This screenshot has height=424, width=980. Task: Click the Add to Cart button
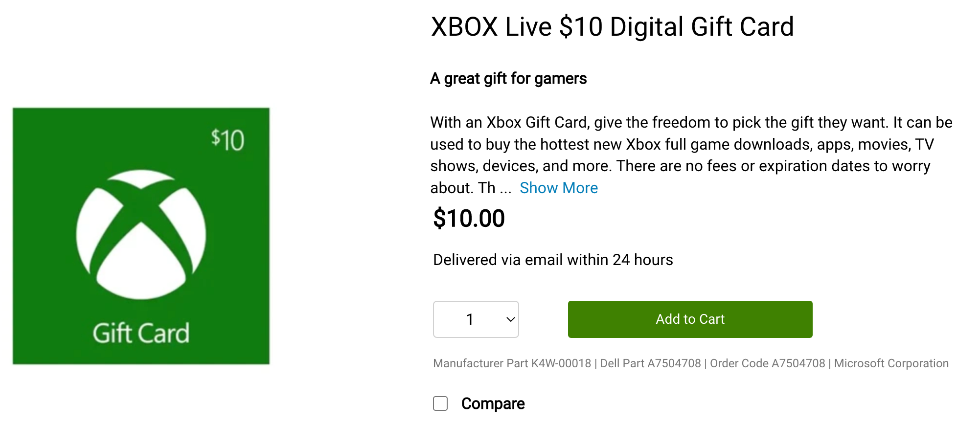pos(690,319)
